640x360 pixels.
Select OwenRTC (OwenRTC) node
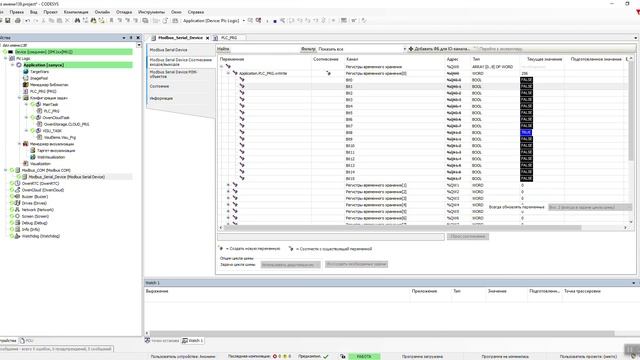pos(40,183)
